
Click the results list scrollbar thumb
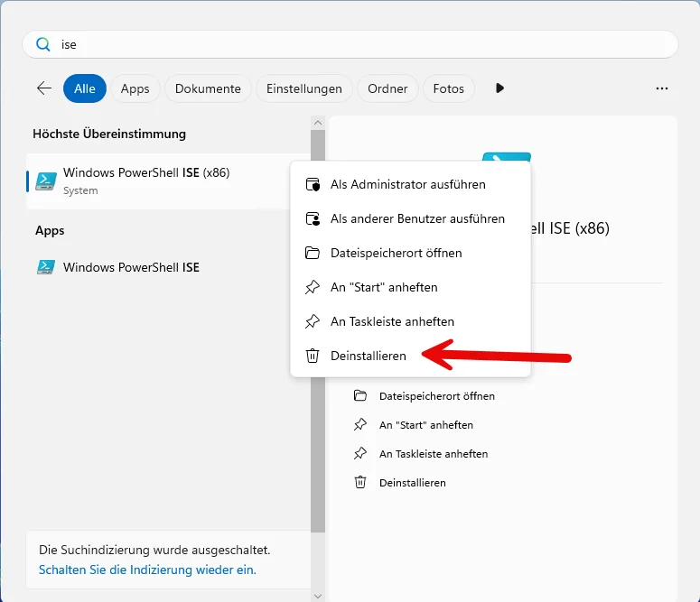pos(318,330)
